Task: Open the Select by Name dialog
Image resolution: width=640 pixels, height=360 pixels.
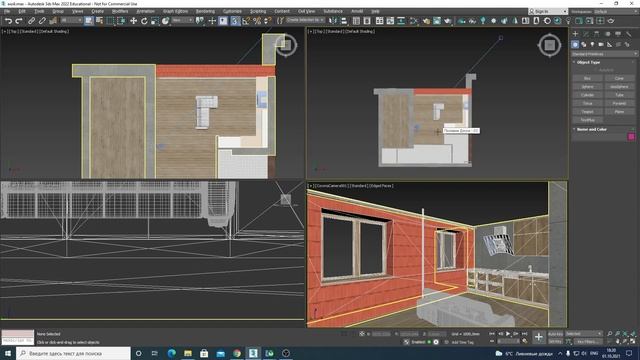Action: tap(99, 21)
